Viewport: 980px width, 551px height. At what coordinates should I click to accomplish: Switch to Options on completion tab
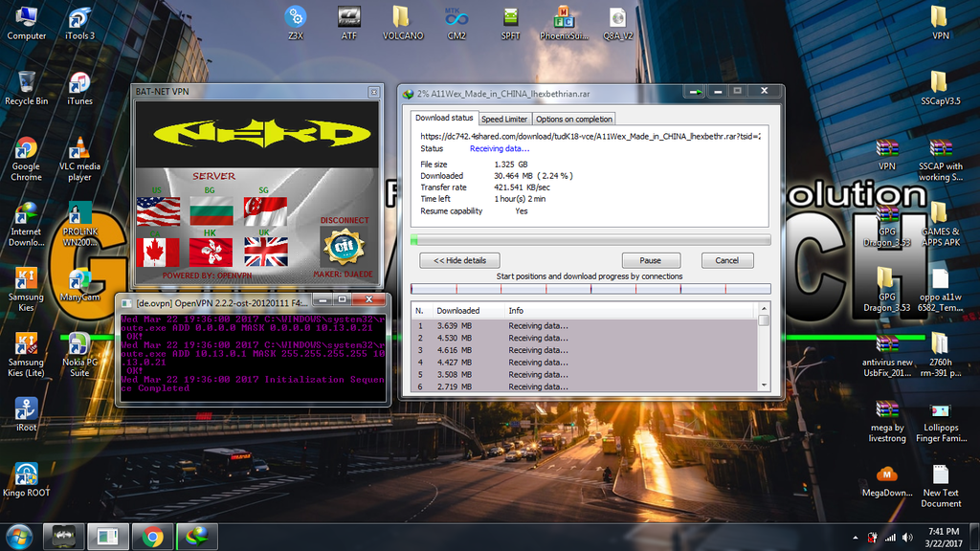(573, 120)
